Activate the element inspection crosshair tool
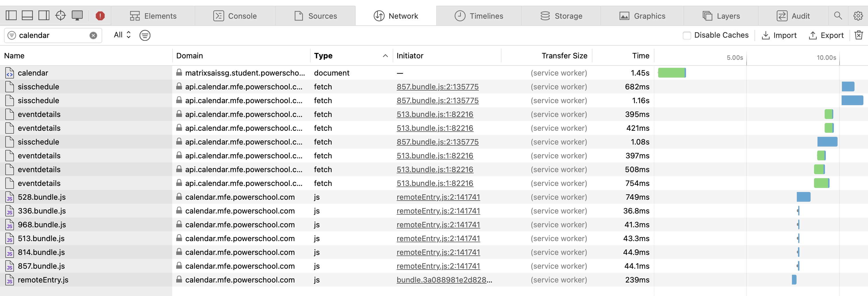The width and height of the screenshot is (868, 296). [x=61, y=15]
